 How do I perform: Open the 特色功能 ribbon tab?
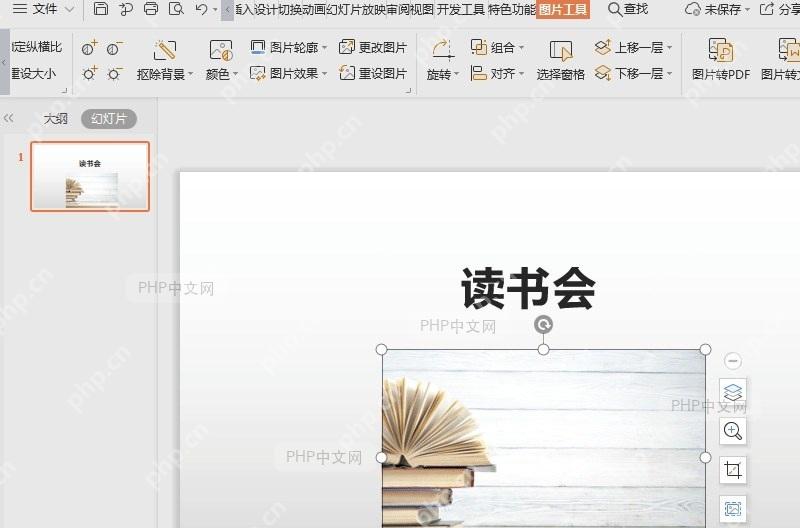[x=512, y=9]
